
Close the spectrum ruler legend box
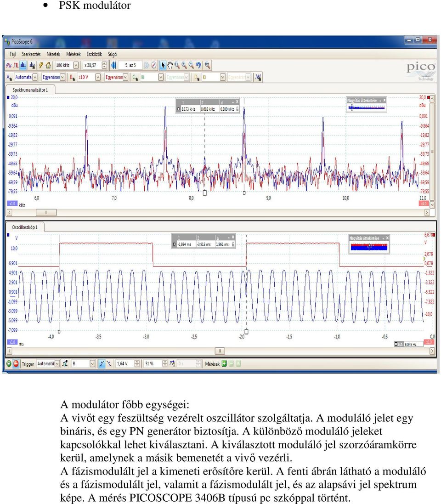tap(237, 102)
